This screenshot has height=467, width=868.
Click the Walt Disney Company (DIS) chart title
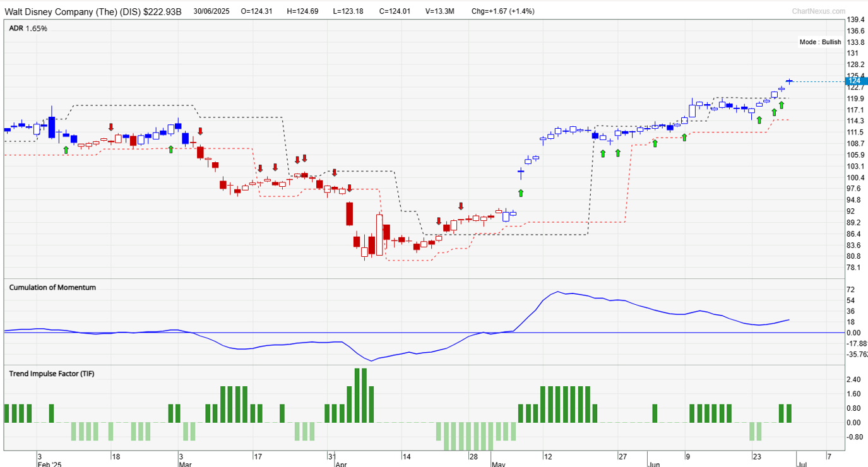click(93, 11)
